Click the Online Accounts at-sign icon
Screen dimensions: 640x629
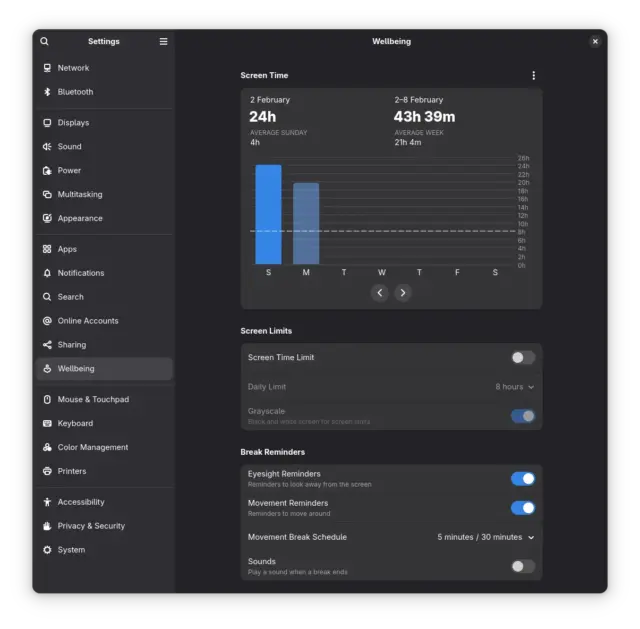(47, 321)
